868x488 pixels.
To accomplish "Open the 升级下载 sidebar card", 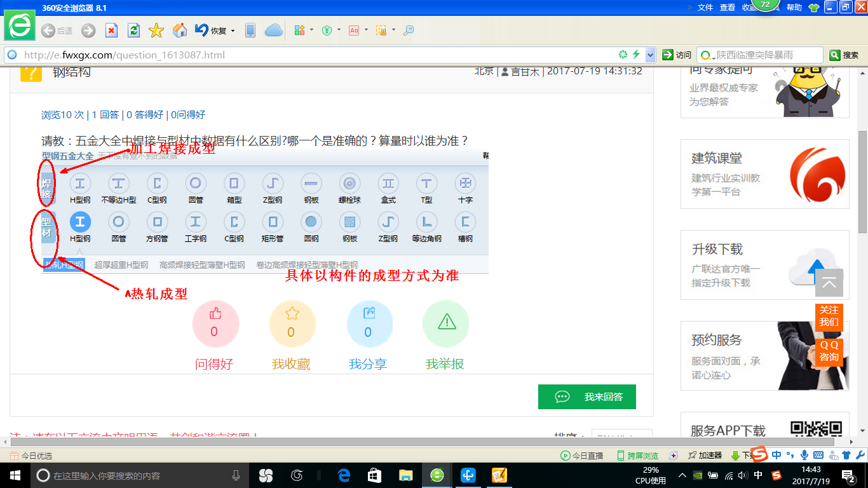I will pos(765,265).
